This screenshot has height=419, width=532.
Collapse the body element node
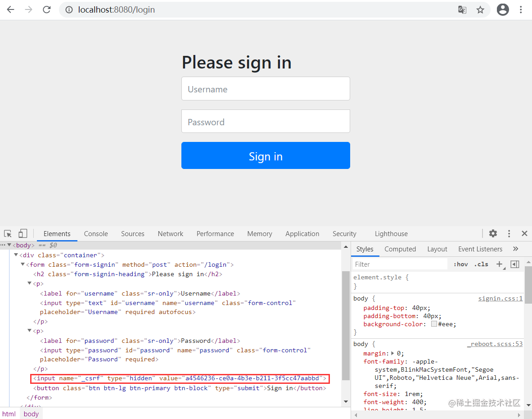(9, 245)
